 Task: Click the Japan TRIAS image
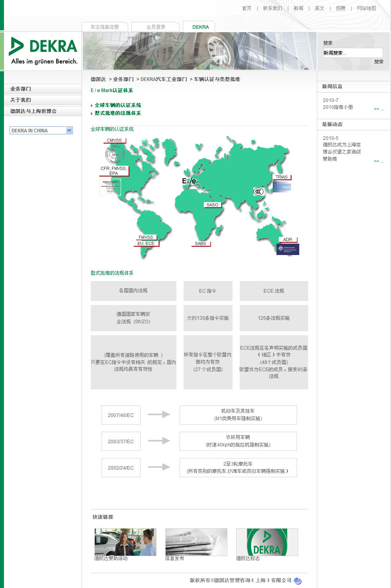282,186
